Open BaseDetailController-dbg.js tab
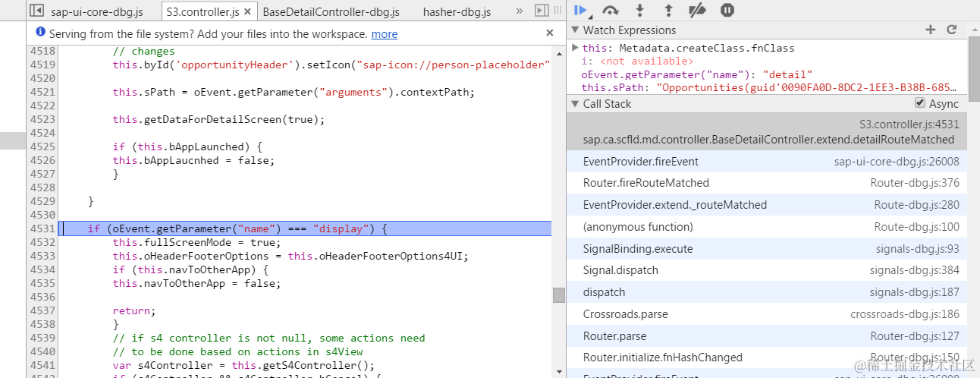Viewport: 980px width, 378px height. [331, 12]
